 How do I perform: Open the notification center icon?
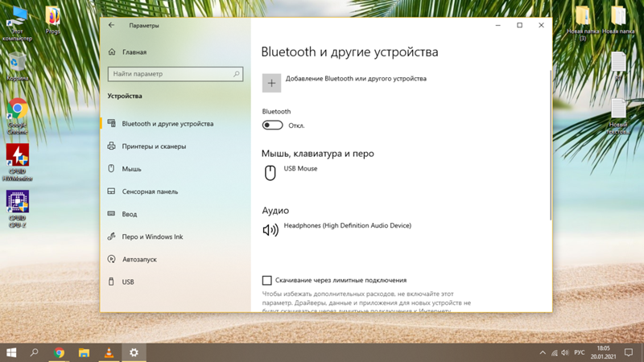pos(629,352)
